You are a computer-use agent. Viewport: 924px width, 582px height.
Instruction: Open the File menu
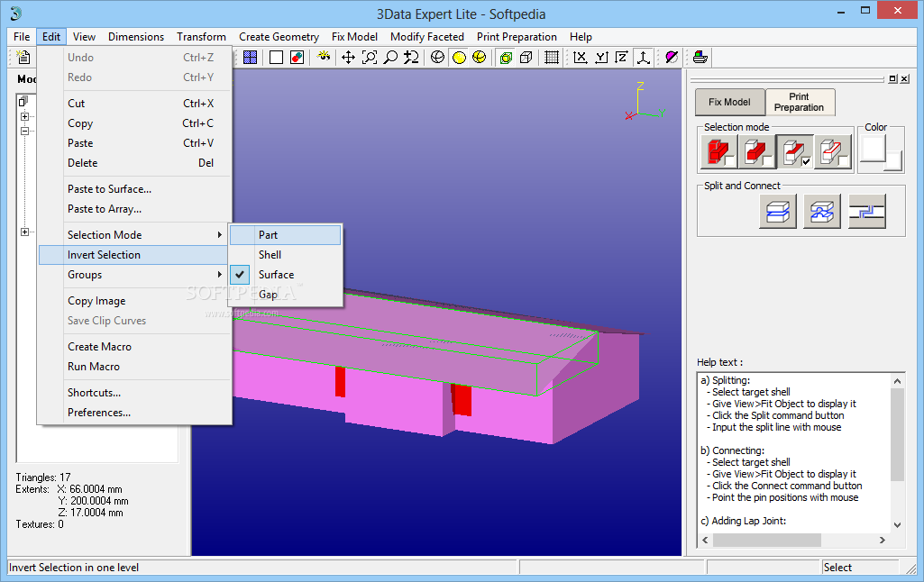pyautogui.click(x=22, y=37)
